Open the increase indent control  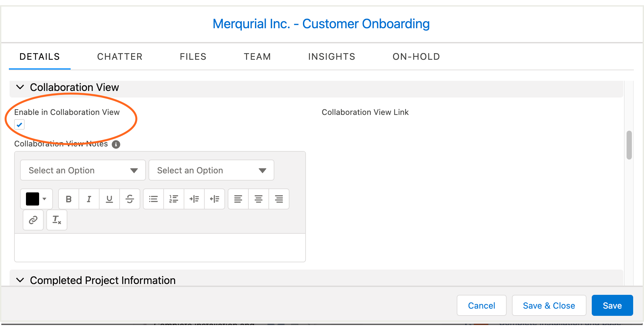[x=194, y=199]
